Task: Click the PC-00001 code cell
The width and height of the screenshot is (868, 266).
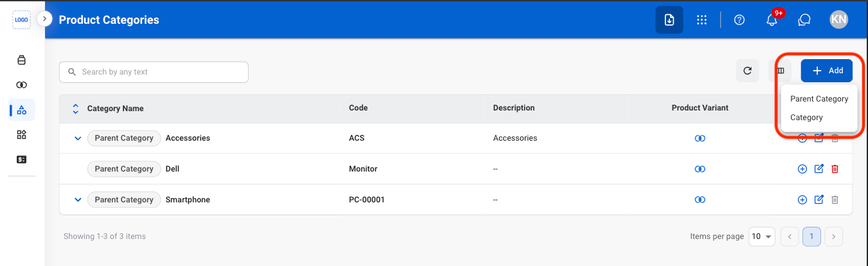Action: [367, 200]
